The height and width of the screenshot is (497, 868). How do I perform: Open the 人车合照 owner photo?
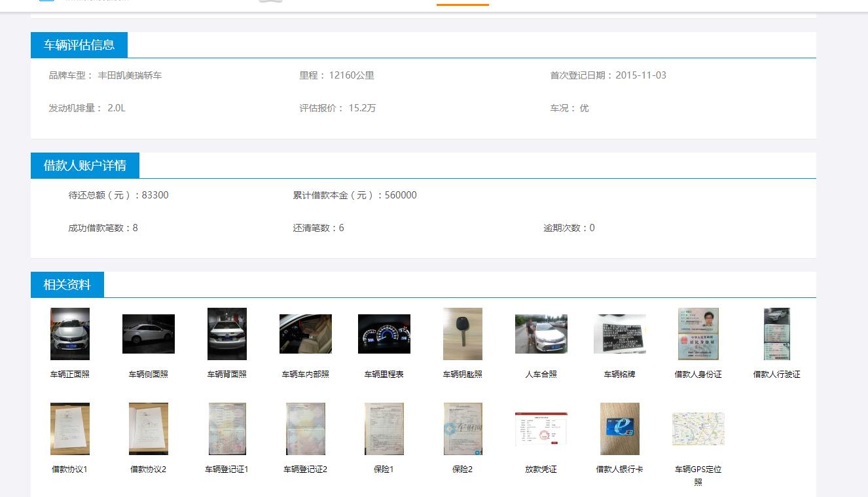pyautogui.click(x=541, y=334)
